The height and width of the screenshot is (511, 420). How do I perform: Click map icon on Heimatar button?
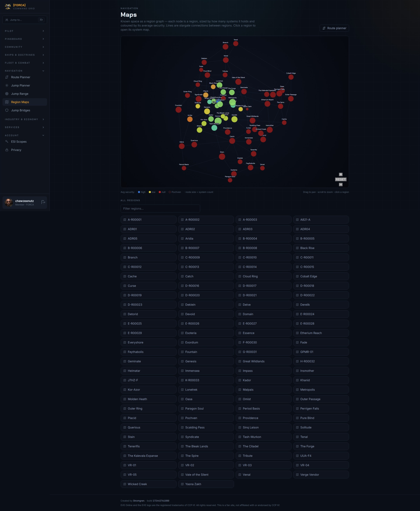125,371
